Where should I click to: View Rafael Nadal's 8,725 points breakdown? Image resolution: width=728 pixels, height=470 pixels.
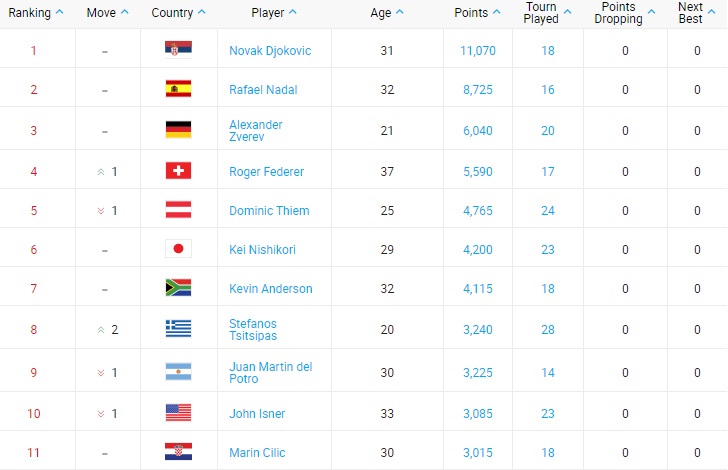(x=478, y=90)
